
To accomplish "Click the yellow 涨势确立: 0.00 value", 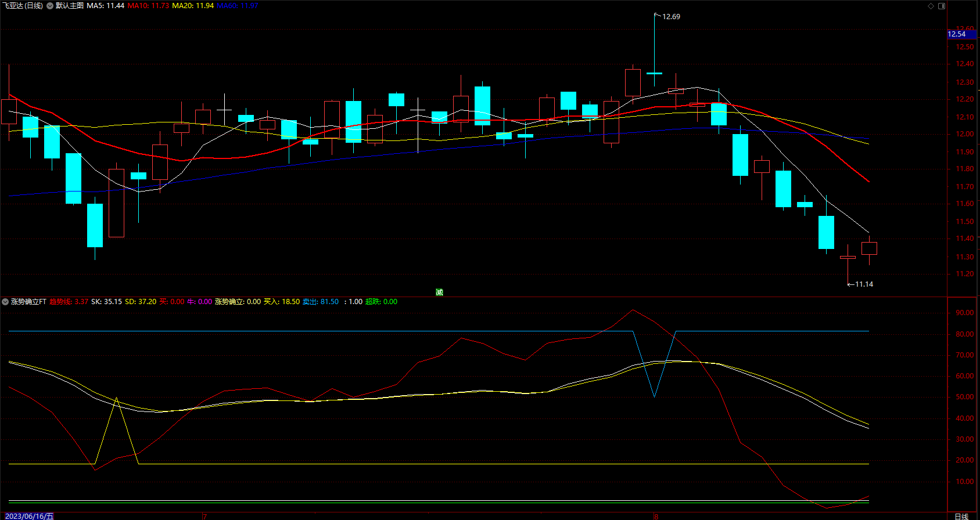I will coord(238,302).
